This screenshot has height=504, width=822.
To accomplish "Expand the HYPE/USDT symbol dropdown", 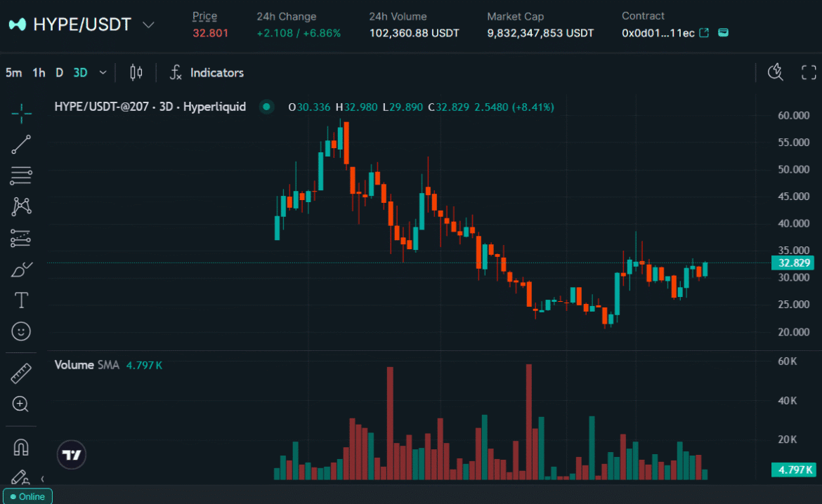I will coord(148,24).
